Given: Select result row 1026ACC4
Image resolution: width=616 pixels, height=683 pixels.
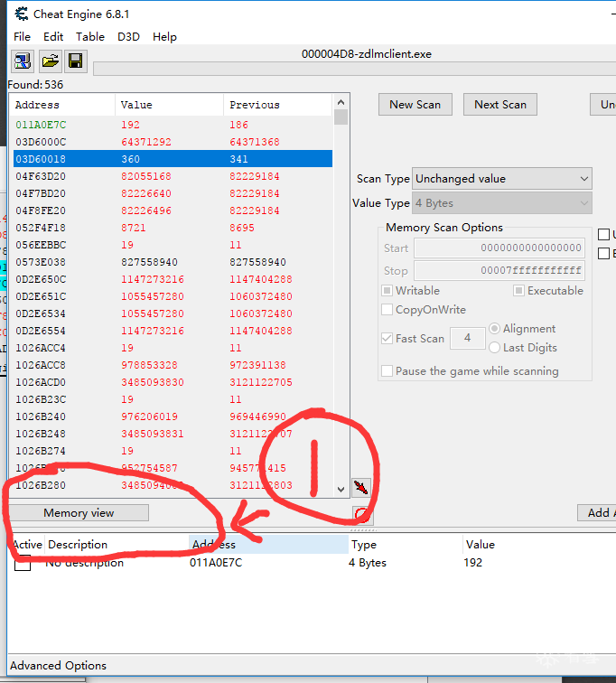Looking at the screenshot, I should click(173, 348).
